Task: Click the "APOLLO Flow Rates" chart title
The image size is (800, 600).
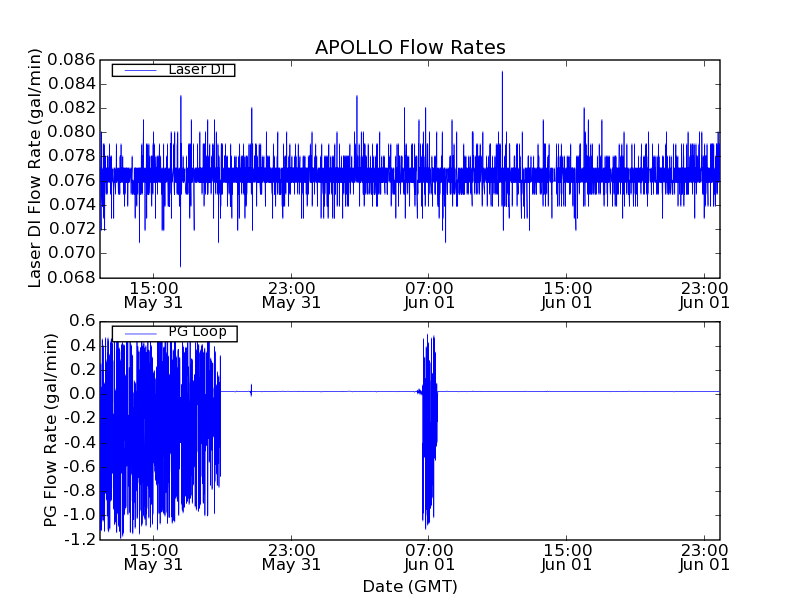Action: pyautogui.click(x=410, y=47)
